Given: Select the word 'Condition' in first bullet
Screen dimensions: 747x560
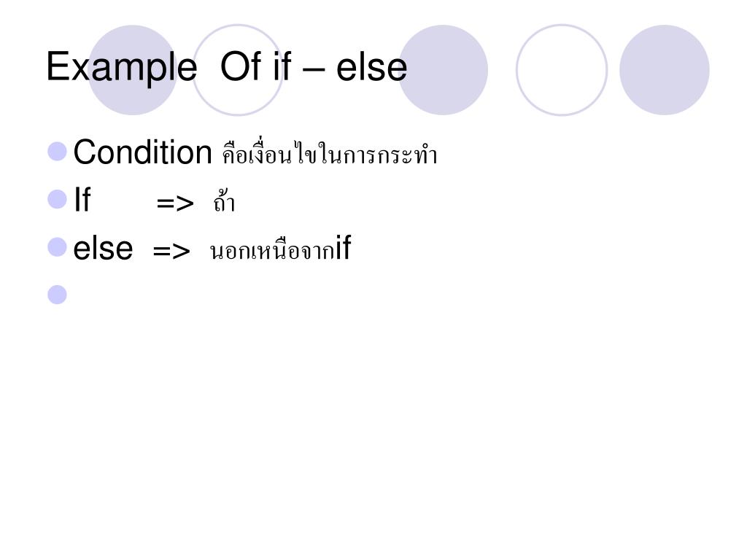Looking at the screenshot, I should click(x=143, y=152).
